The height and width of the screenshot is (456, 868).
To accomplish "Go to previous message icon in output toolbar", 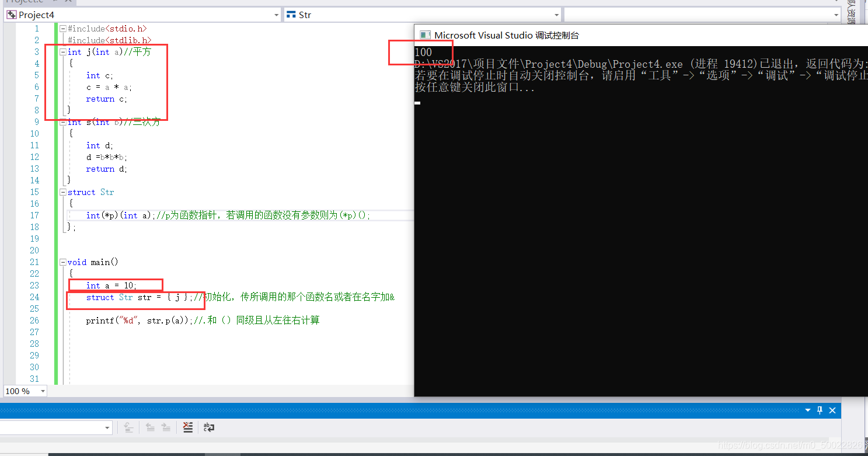I will tap(150, 427).
